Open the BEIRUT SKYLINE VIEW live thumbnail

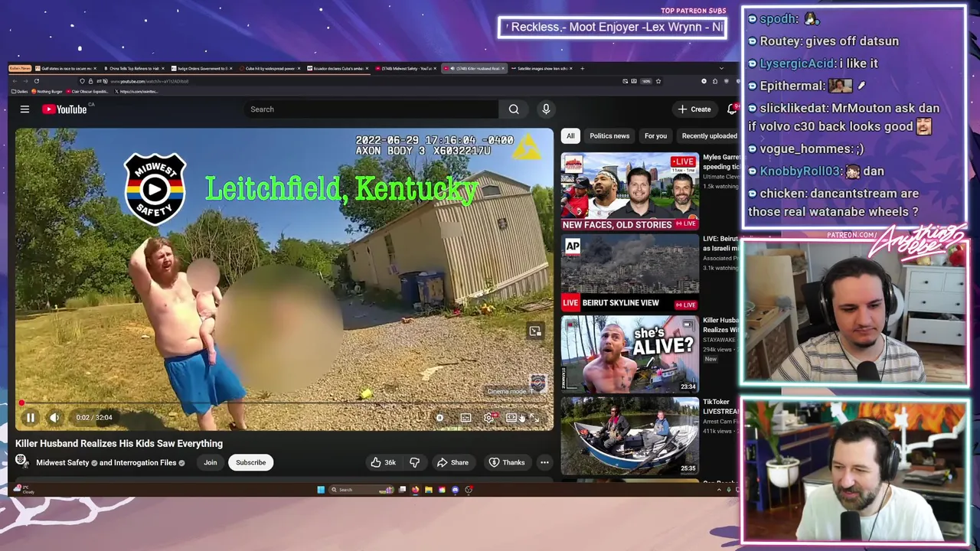pyautogui.click(x=629, y=272)
